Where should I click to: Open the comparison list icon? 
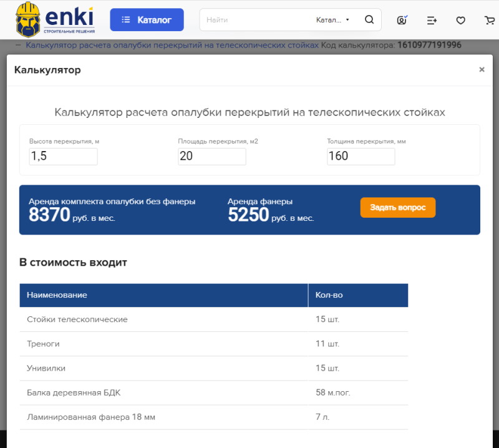click(x=432, y=20)
